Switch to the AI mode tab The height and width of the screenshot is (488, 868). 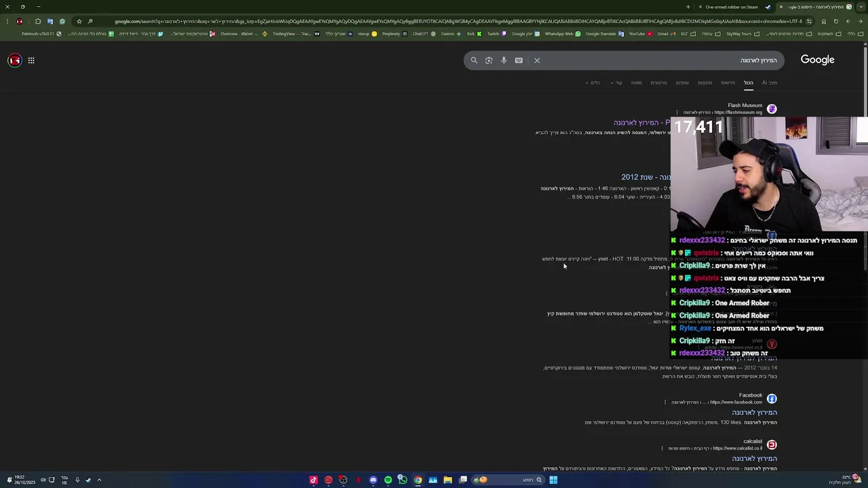click(770, 83)
